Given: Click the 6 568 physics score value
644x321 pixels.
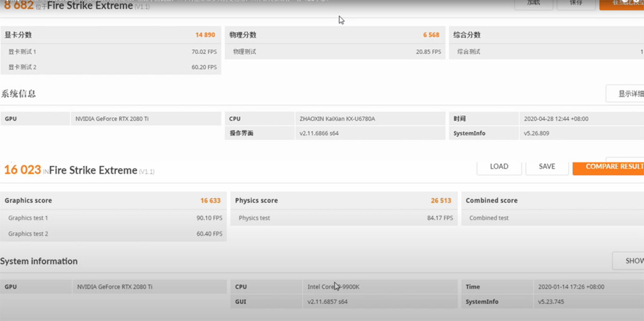Looking at the screenshot, I should pos(431,35).
